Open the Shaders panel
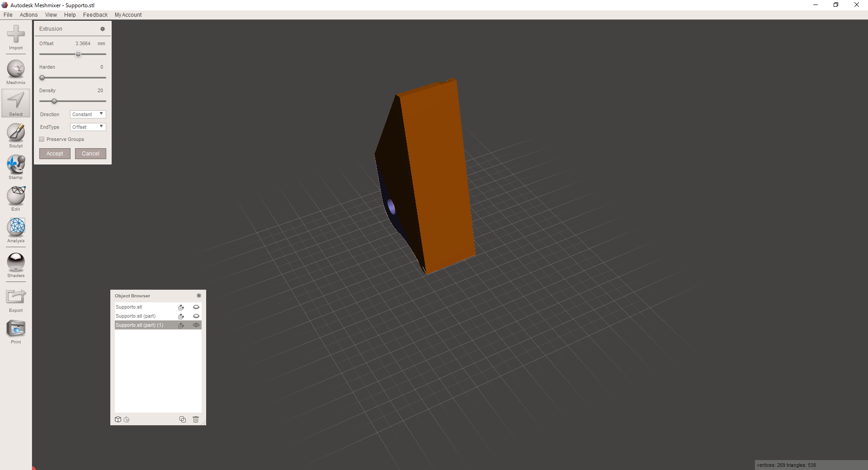This screenshot has height=470, width=868. 16,265
